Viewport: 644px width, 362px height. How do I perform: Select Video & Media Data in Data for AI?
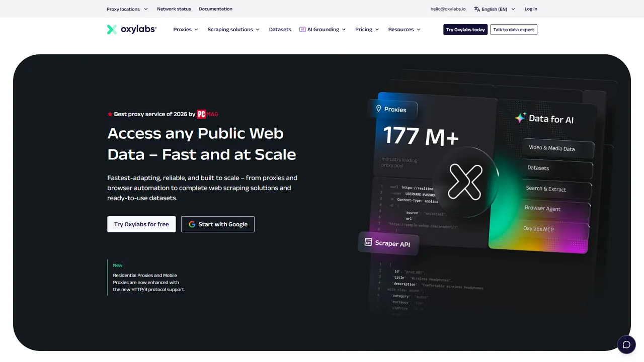click(x=557, y=148)
